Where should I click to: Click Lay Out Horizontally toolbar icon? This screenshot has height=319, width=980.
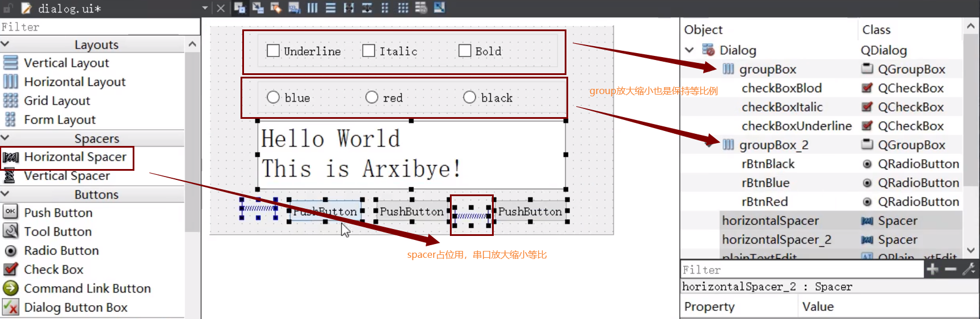click(312, 8)
